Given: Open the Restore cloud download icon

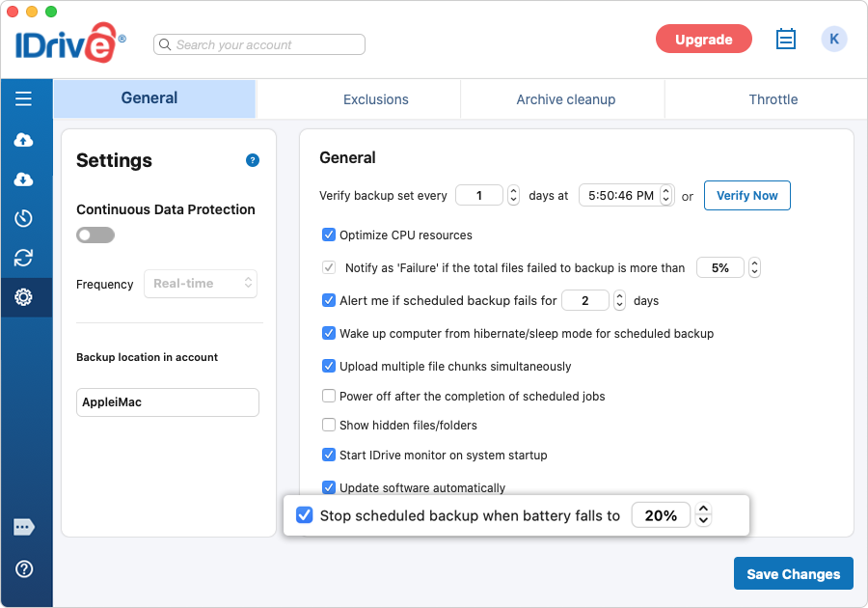Looking at the screenshot, I should pos(23,180).
